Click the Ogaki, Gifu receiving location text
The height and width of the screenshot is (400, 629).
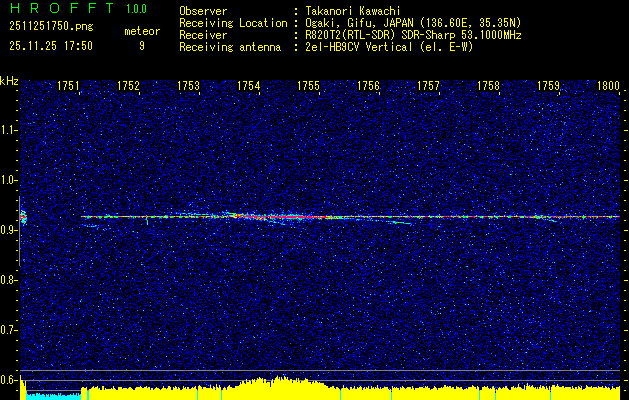pos(419,22)
